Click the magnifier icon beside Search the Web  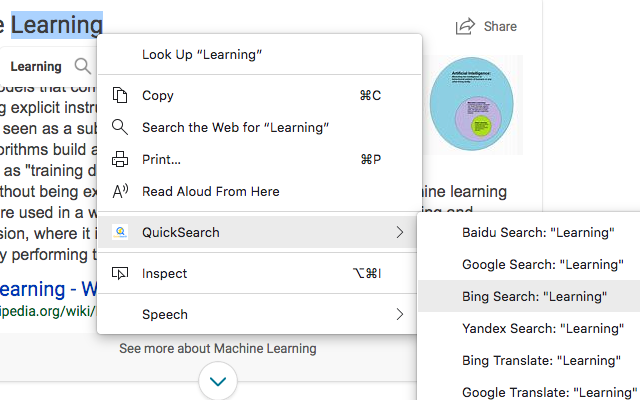click(x=120, y=127)
